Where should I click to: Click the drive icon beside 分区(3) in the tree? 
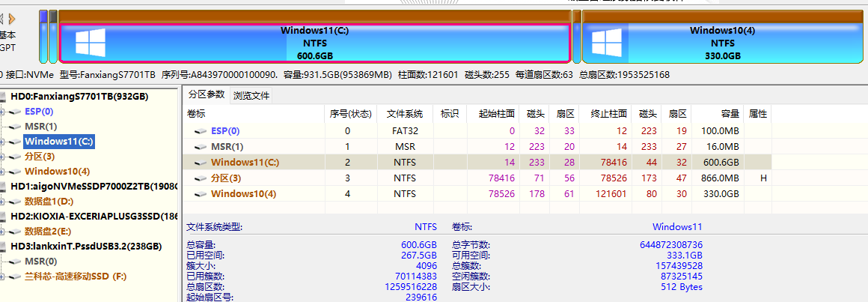coord(15,157)
